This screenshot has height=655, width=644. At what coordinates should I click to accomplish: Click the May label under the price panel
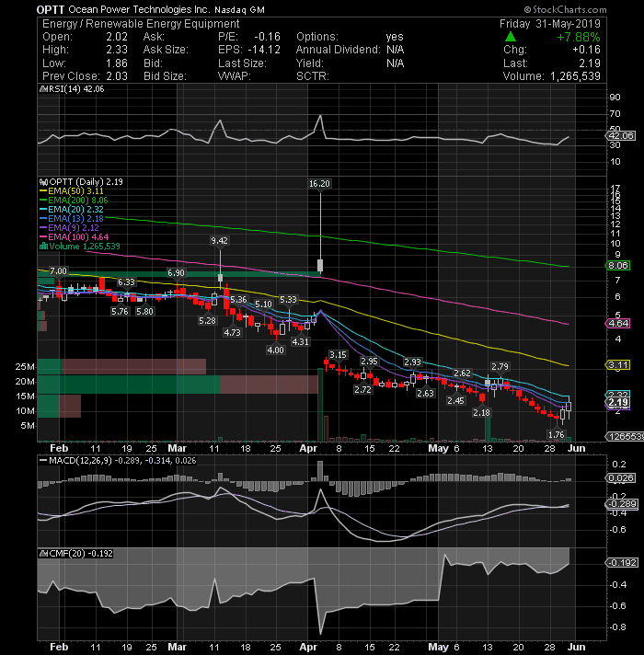(x=439, y=448)
